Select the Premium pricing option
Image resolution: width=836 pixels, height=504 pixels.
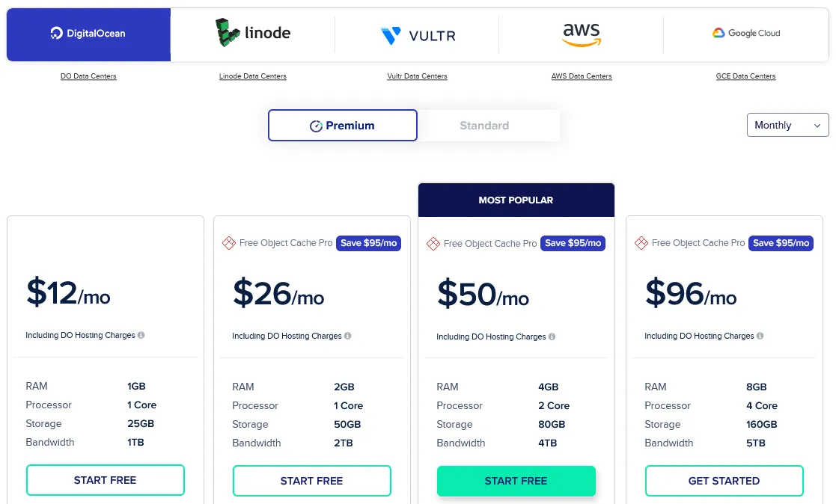pyautogui.click(x=342, y=125)
